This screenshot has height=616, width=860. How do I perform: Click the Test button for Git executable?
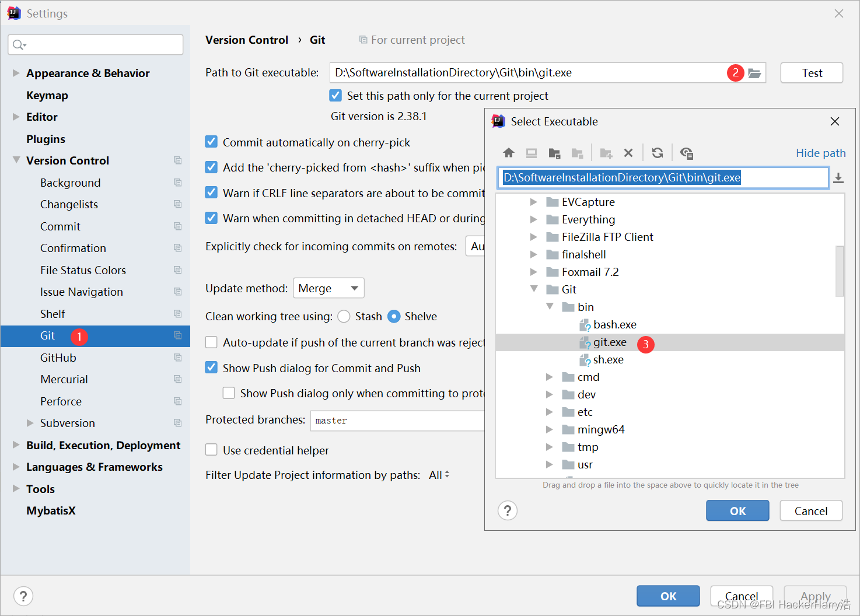pos(812,73)
